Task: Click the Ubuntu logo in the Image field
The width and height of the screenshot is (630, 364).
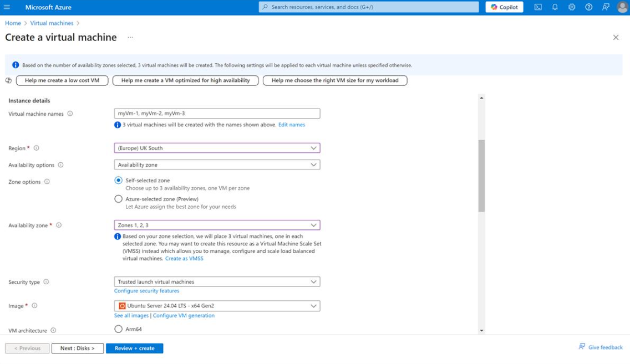Action: tap(122, 306)
